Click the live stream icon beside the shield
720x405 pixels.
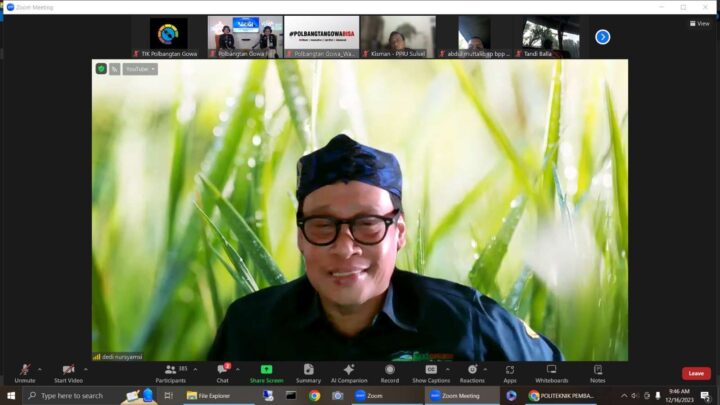coord(115,69)
